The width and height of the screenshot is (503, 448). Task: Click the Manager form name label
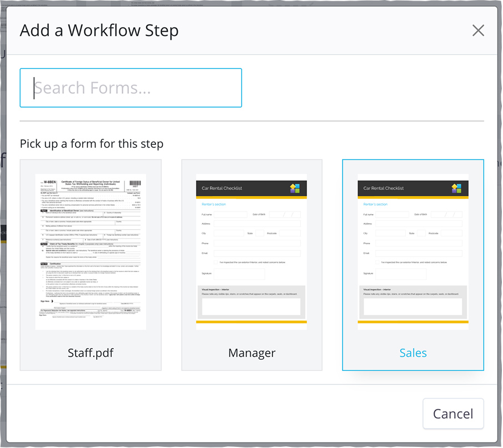251,353
